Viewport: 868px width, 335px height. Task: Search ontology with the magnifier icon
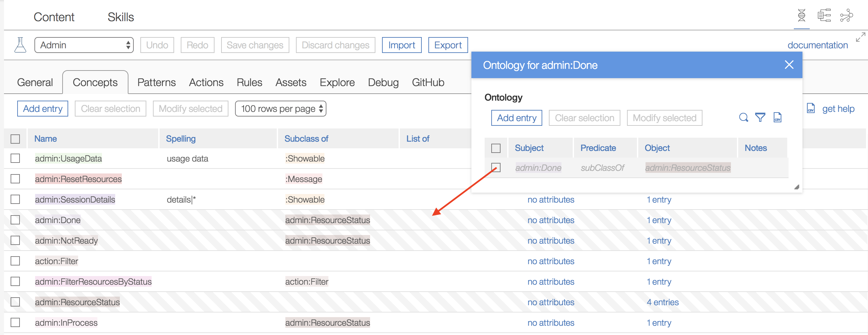pos(743,117)
